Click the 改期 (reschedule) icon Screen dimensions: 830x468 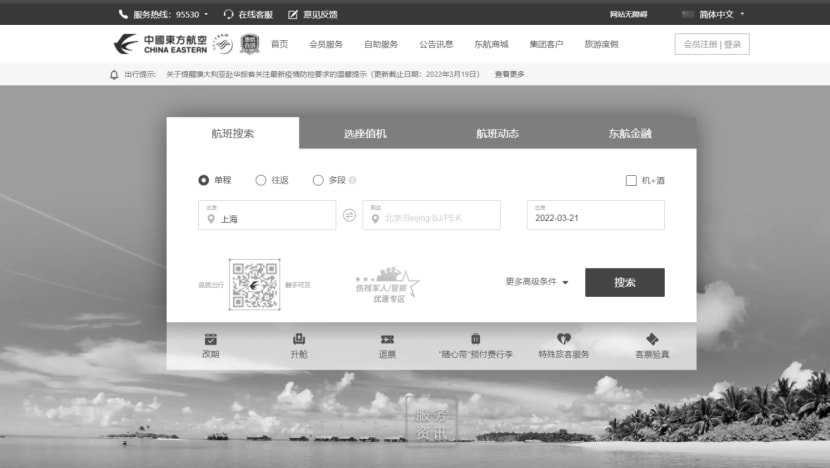coord(210,339)
